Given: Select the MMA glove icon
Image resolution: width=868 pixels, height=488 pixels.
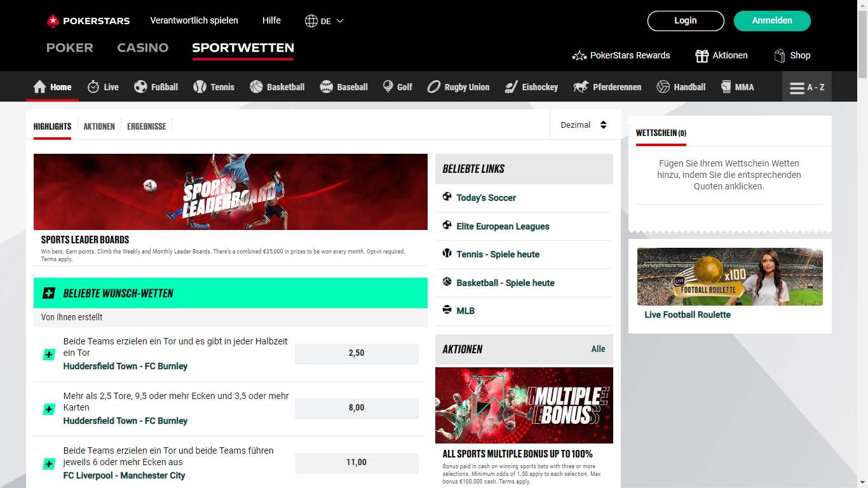Looking at the screenshot, I should click(726, 86).
